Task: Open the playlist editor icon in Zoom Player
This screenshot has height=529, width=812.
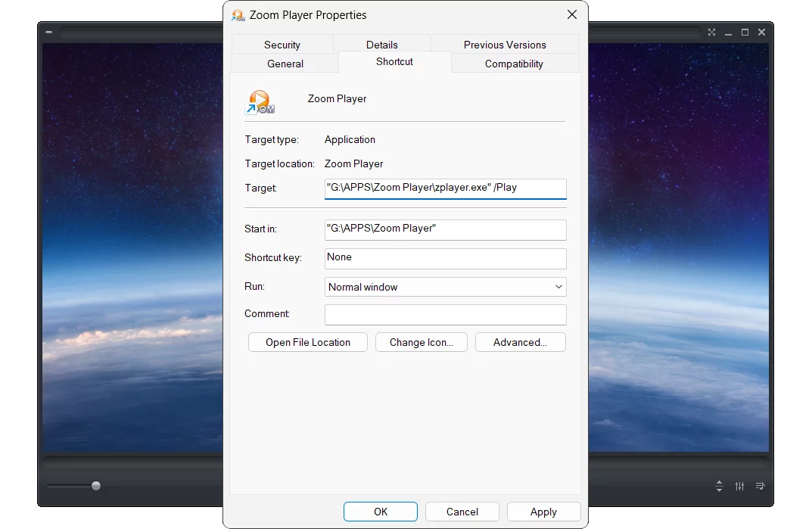Action: pos(760,486)
